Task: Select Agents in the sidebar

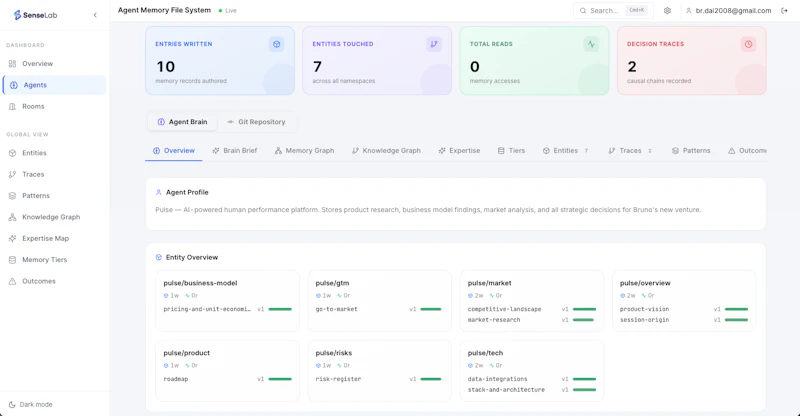Action: pos(54,85)
